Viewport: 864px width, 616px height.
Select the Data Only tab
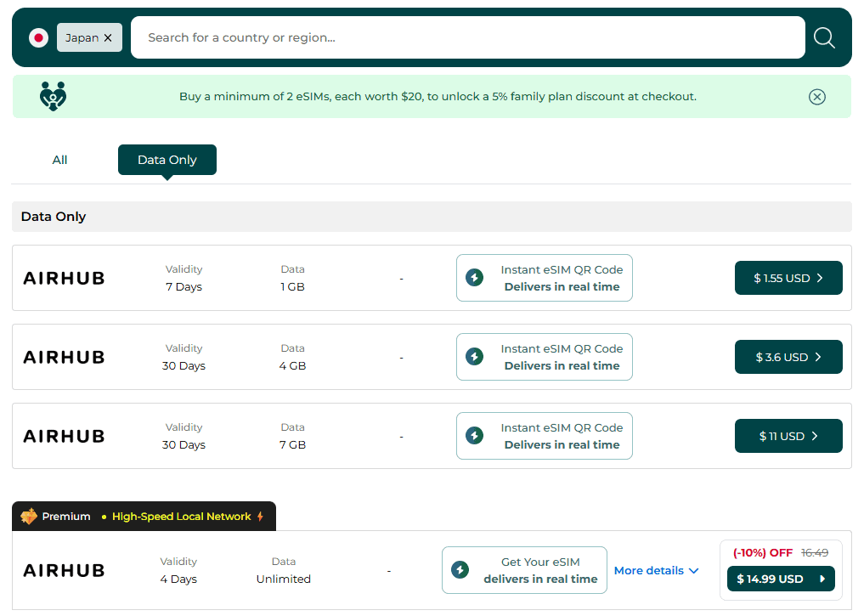(167, 160)
